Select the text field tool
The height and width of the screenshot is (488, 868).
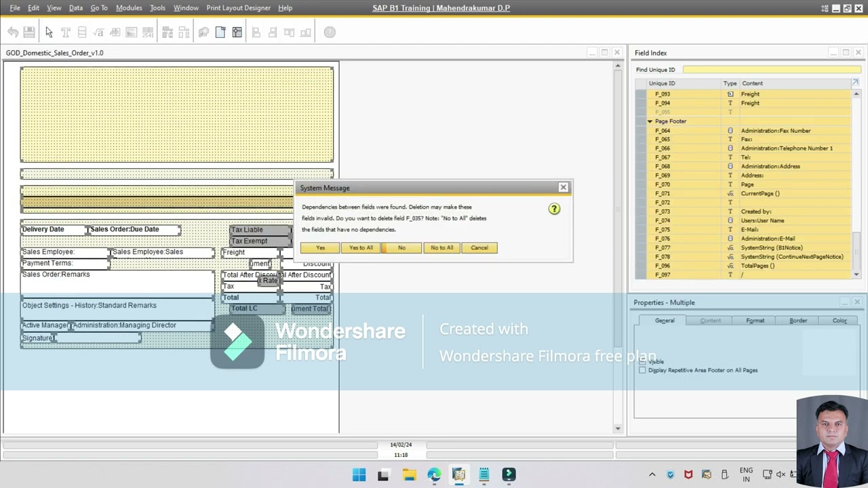click(66, 32)
